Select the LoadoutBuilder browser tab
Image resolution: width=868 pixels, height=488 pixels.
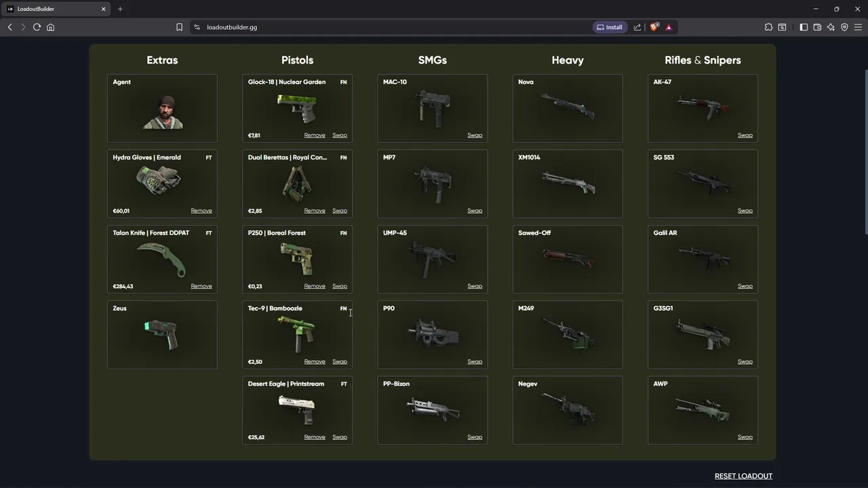pyautogui.click(x=56, y=9)
